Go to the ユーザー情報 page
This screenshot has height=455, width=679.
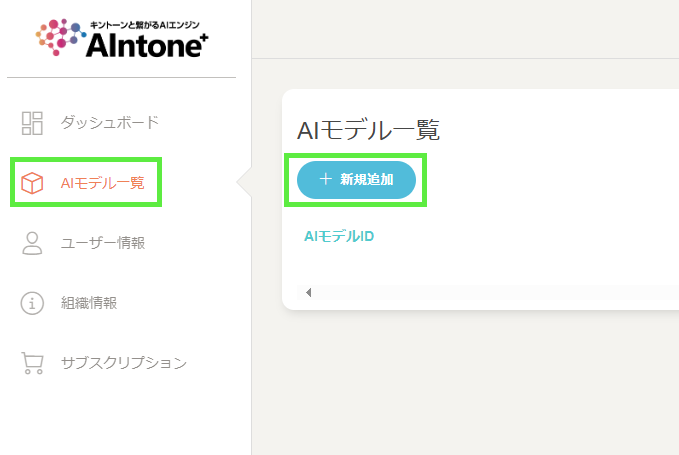click(103, 243)
